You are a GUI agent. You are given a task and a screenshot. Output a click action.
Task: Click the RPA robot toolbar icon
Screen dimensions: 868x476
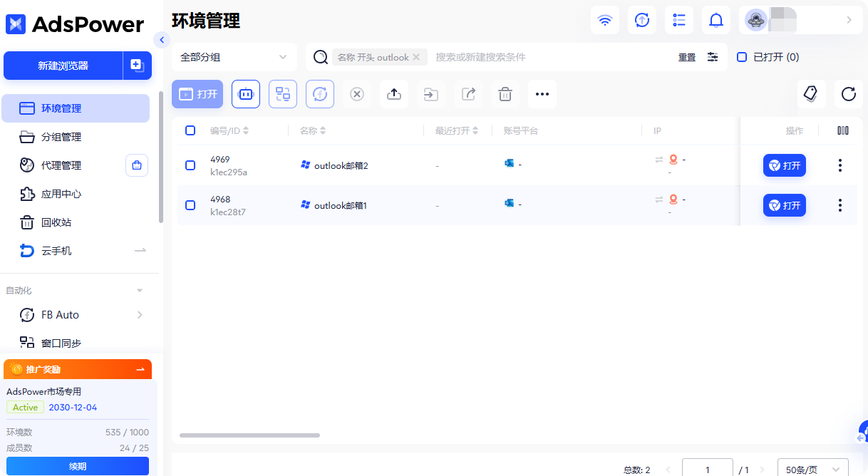tap(246, 94)
